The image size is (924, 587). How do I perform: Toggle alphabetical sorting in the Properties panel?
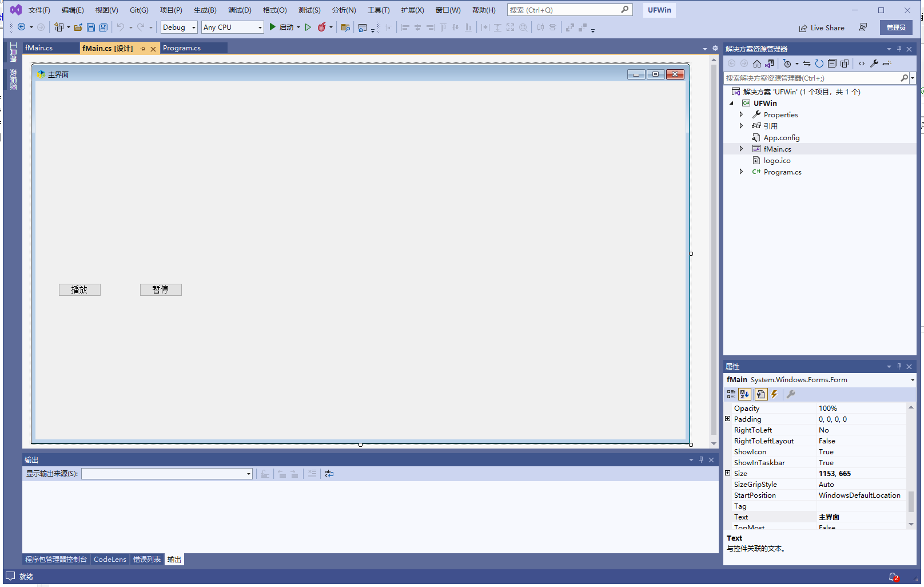(x=744, y=394)
